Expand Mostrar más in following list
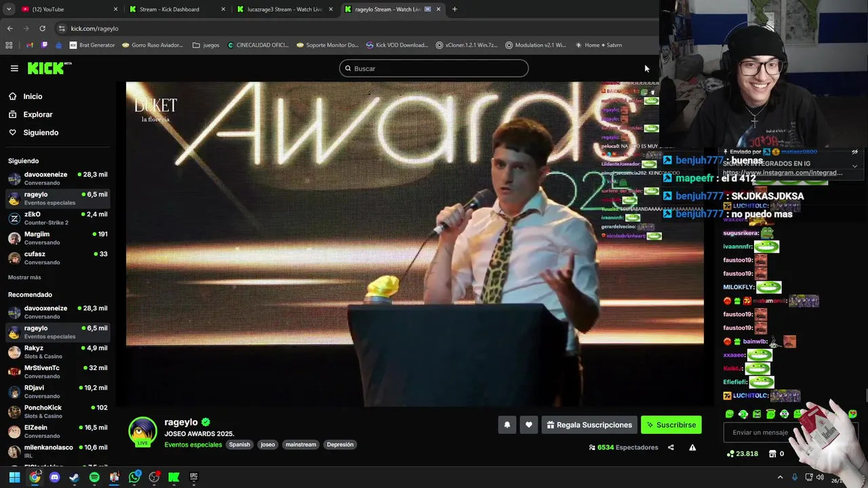The height and width of the screenshot is (488, 868). [24, 277]
